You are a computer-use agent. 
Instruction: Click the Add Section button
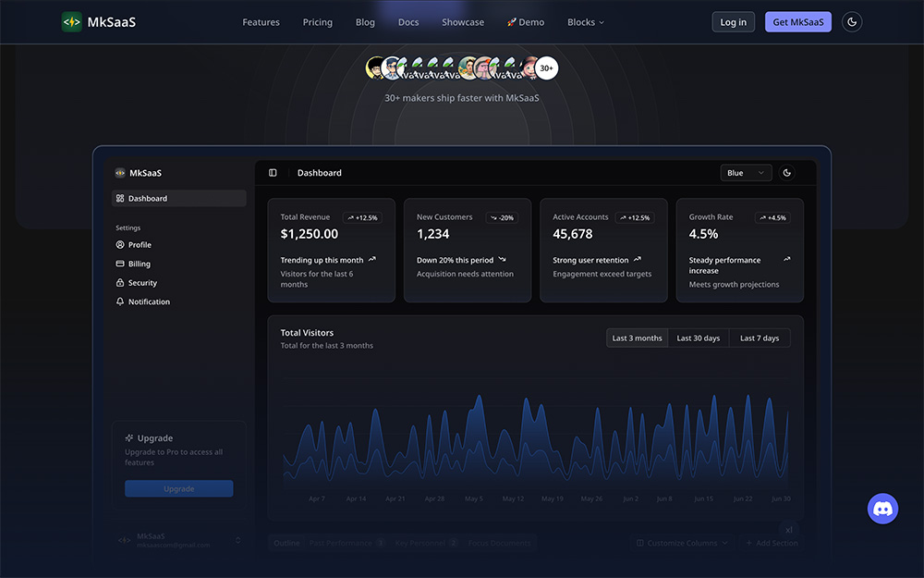coord(772,543)
